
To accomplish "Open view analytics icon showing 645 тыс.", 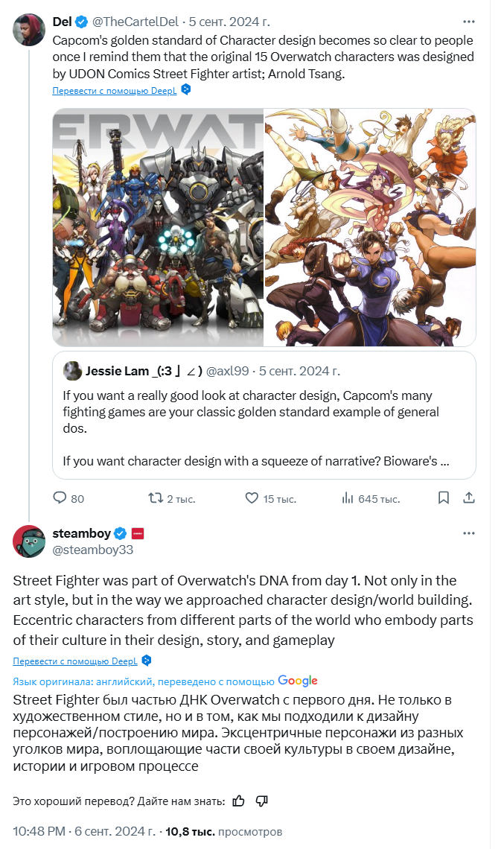I will pyautogui.click(x=348, y=497).
